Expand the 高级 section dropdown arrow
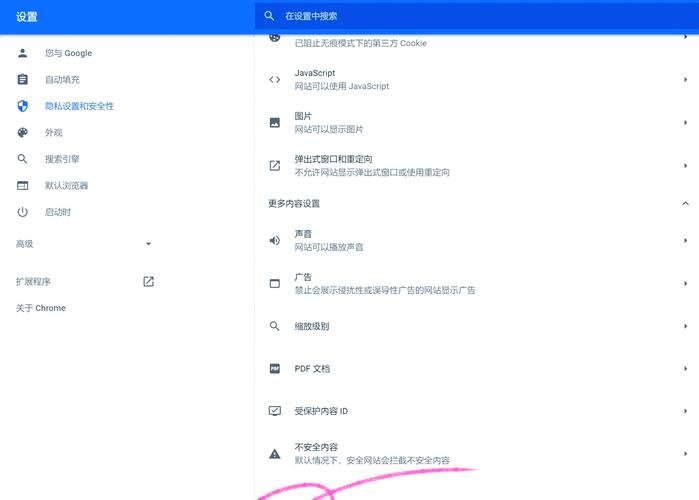The width and height of the screenshot is (699, 500). point(148,244)
